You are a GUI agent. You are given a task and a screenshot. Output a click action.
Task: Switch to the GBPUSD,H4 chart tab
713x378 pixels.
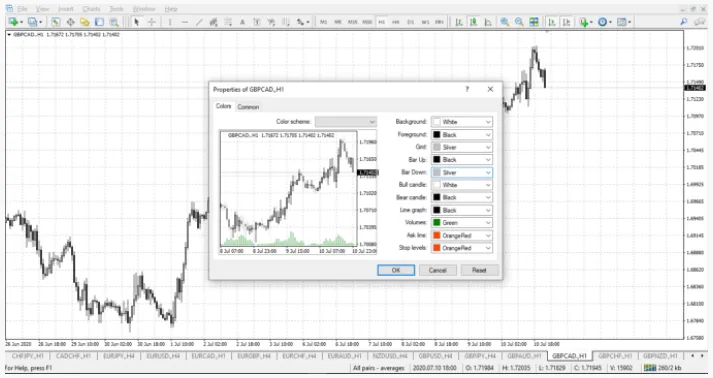coord(436,356)
